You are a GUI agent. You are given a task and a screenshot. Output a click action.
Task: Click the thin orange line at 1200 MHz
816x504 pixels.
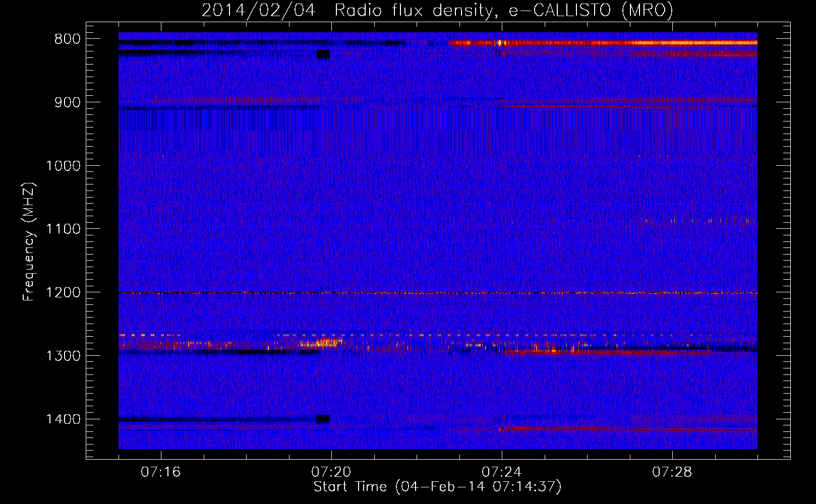click(438, 293)
